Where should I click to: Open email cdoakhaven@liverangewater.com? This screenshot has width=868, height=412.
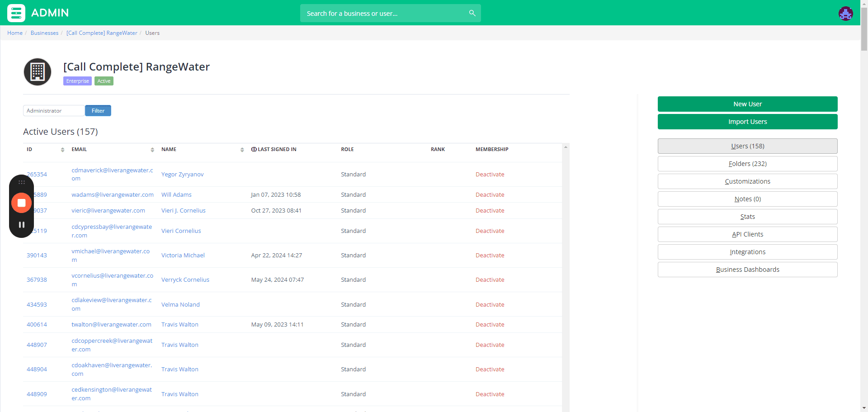tap(112, 369)
